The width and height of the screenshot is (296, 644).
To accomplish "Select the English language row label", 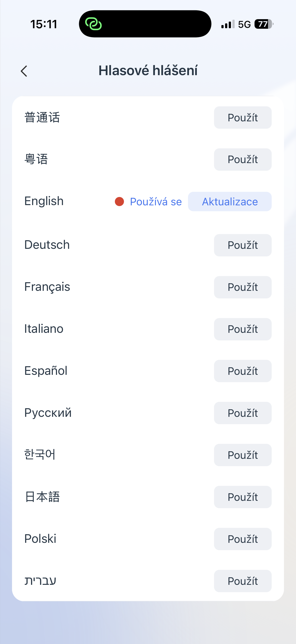I will click(44, 201).
